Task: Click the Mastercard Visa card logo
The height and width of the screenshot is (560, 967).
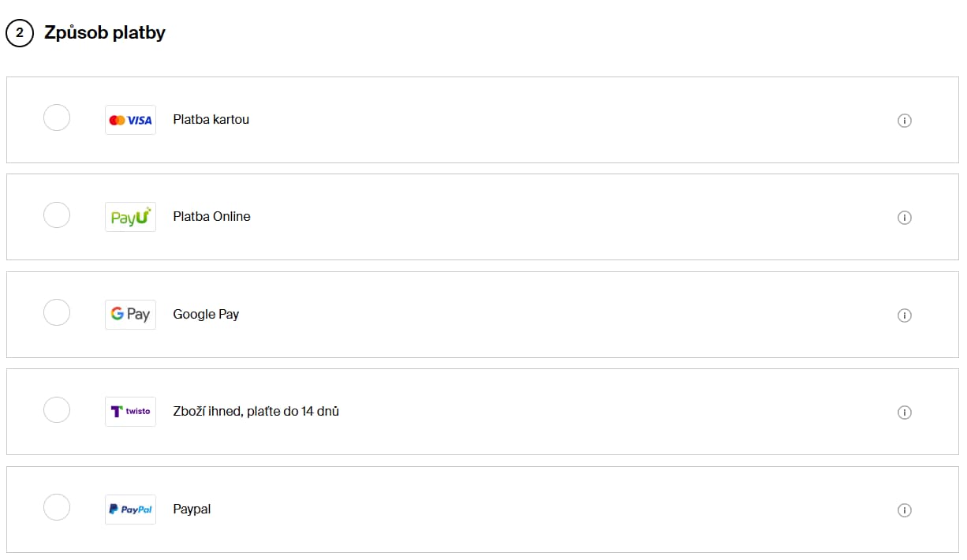Action: (130, 120)
